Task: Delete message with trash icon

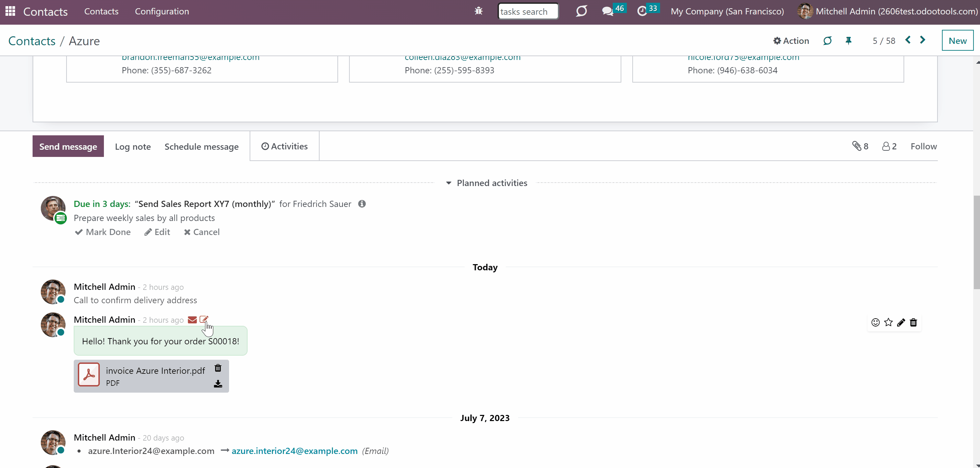Action: click(x=913, y=323)
